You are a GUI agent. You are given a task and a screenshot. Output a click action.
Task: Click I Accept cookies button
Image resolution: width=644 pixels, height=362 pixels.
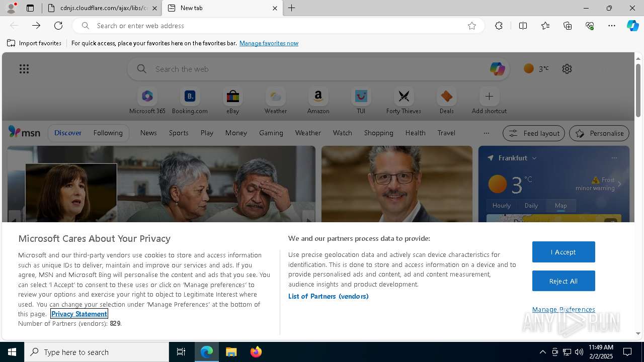click(x=563, y=252)
